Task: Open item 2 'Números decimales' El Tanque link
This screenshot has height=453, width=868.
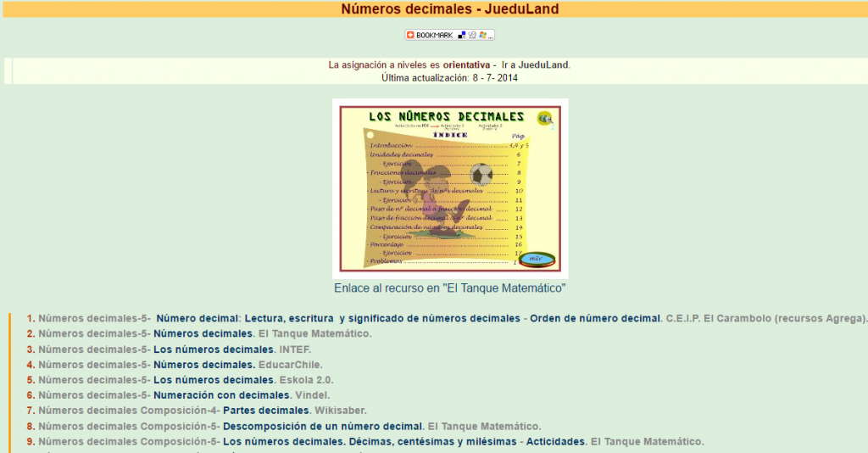Action: tap(203, 333)
